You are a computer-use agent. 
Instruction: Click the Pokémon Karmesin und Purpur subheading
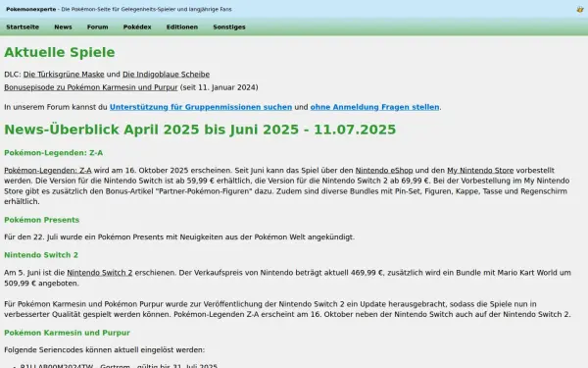click(x=67, y=333)
